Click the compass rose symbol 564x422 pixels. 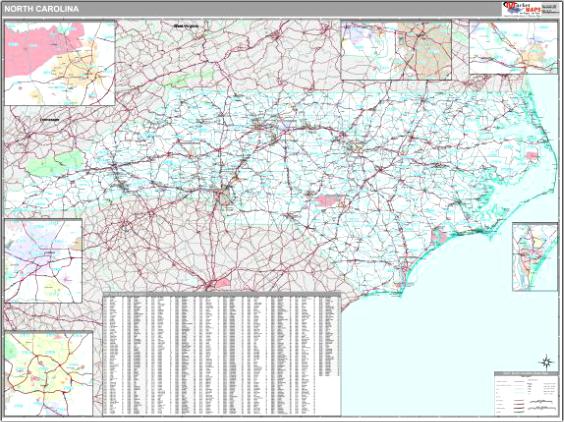[546, 362]
